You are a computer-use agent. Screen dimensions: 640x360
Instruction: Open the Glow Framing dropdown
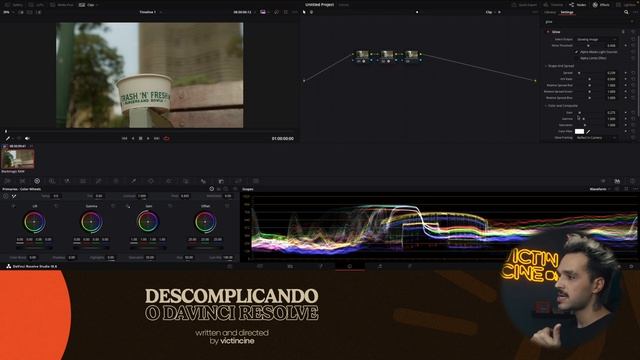click(596, 138)
